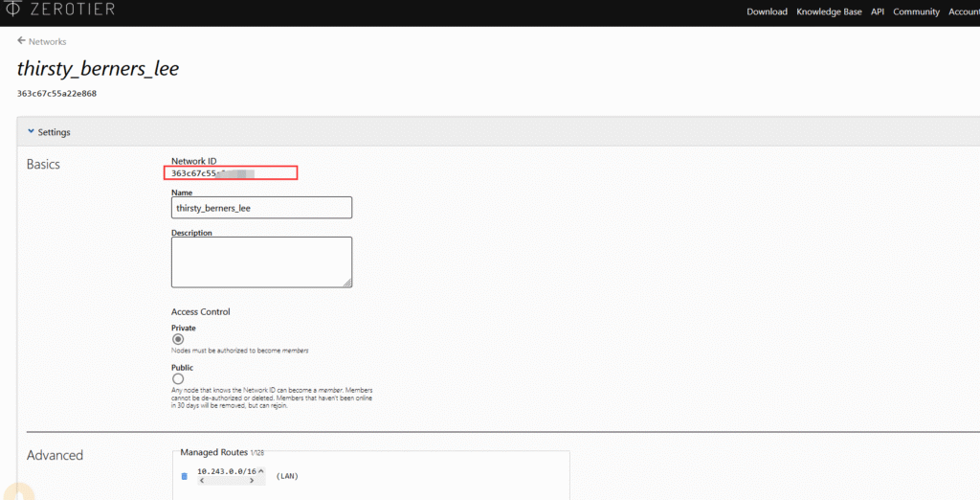Click inside the Description text area
The width and height of the screenshot is (980, 500).
[x=261, y=261]
